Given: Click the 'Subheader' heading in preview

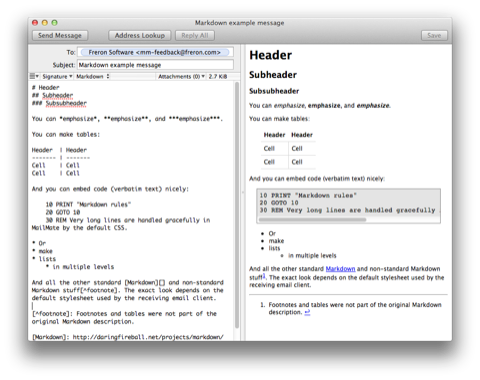Looking at the screenshot, I should 273,75.
